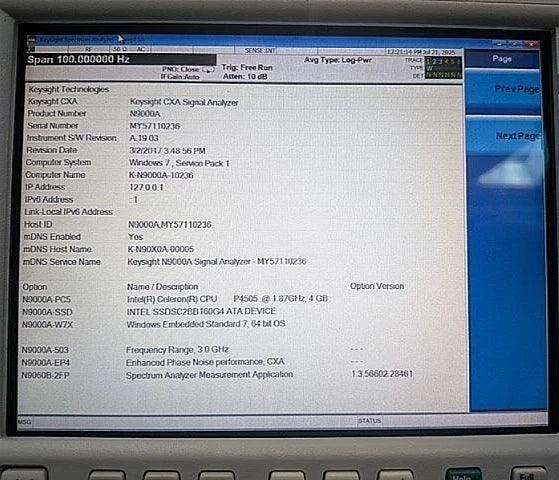Screen dimensions: 559x480
Task: Click Enhanced Phase Noise performance description
Action: 205,362
